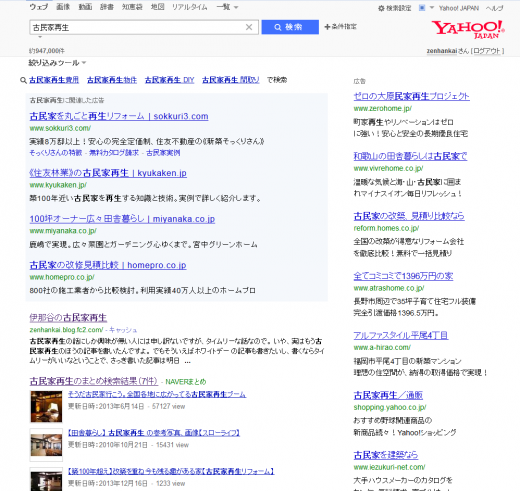The height and width of the screenshot is (491, 520).
Task: Open ad titled ゼロの大原民家再生プロジェクト
Action: 412,96
